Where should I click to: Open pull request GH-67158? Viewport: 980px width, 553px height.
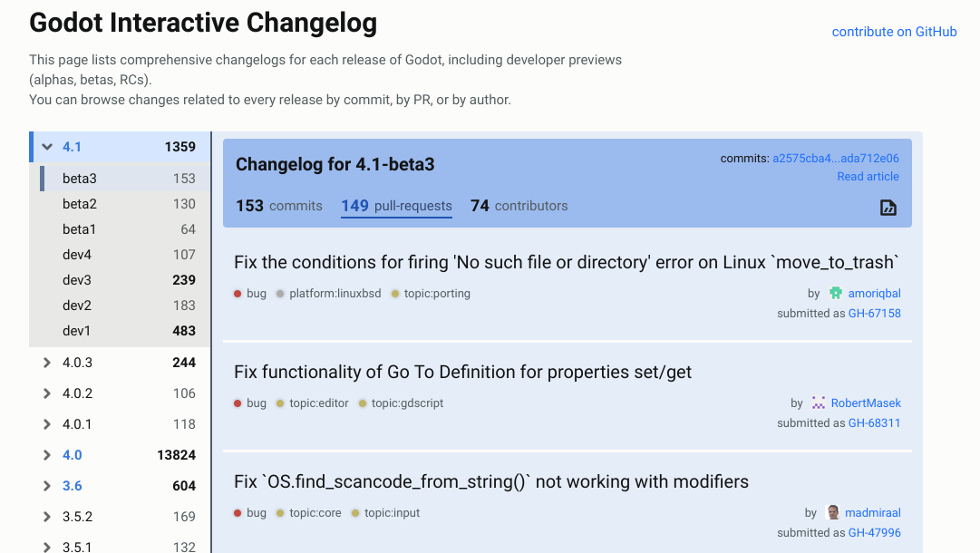click(874, 313)
